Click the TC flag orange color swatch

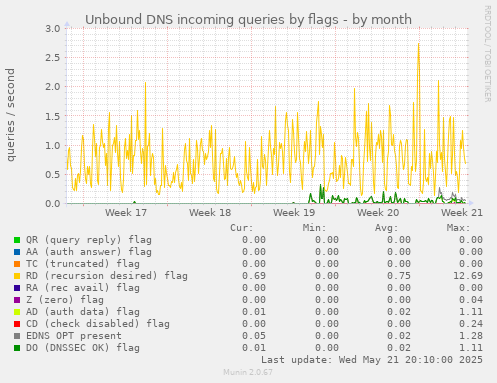(17, 264)
